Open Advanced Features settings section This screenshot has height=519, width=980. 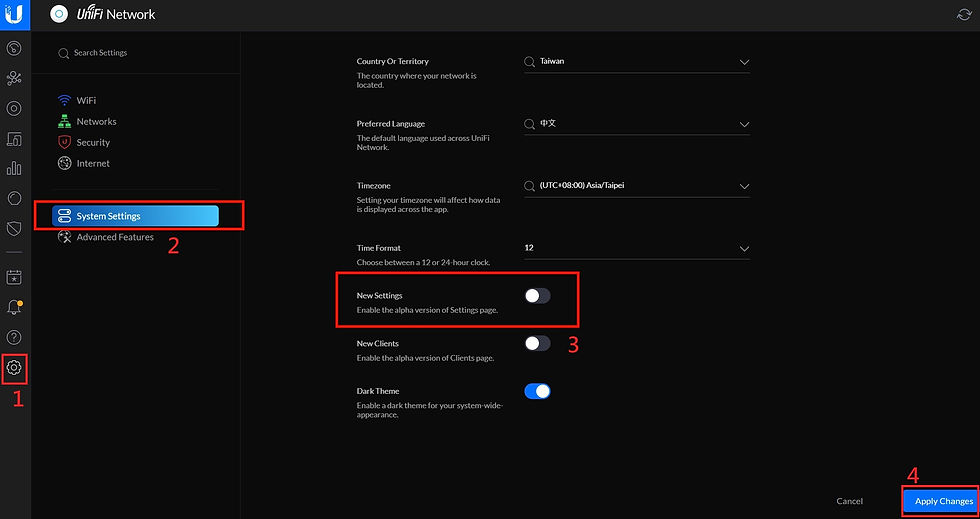[115, 237]
